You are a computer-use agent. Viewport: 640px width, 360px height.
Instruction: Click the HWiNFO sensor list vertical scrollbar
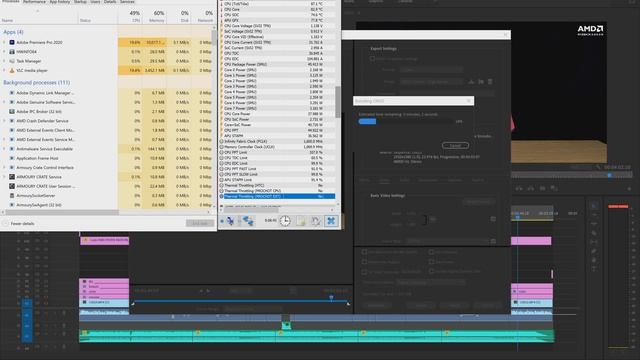(x=338, y=102)
